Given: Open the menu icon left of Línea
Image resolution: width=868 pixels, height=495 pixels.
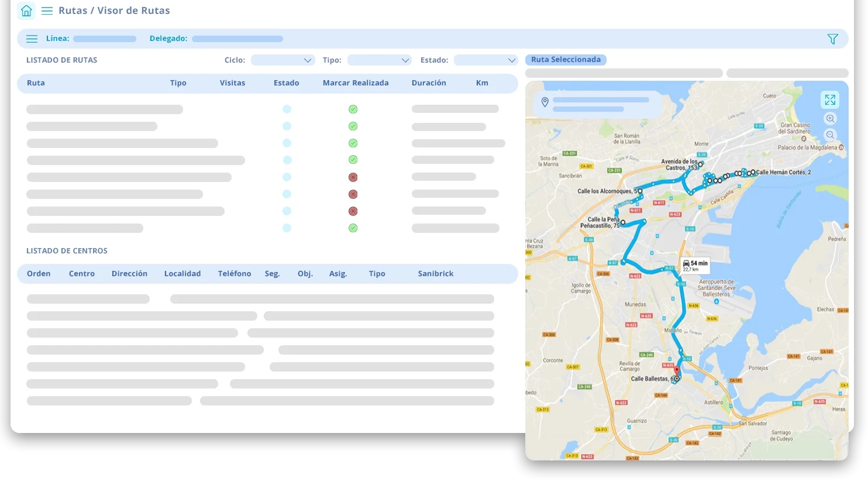Looking at the screenshot, I should pos(32,39).
